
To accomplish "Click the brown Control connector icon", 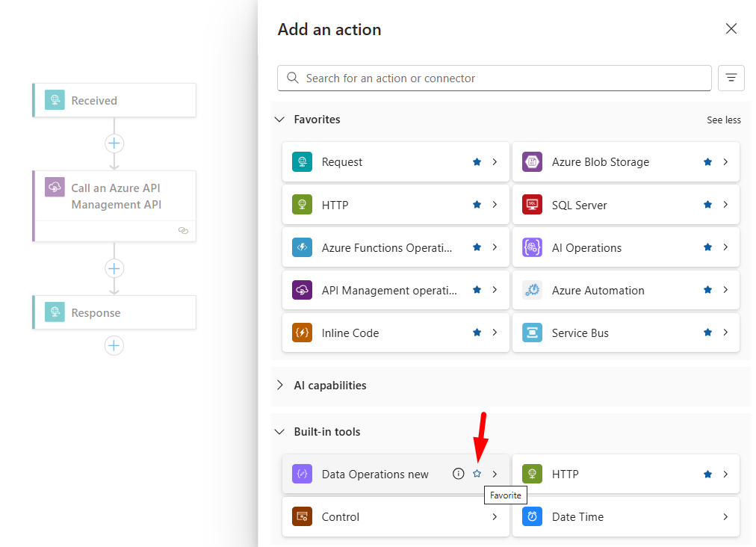I will tap(302, 516).
